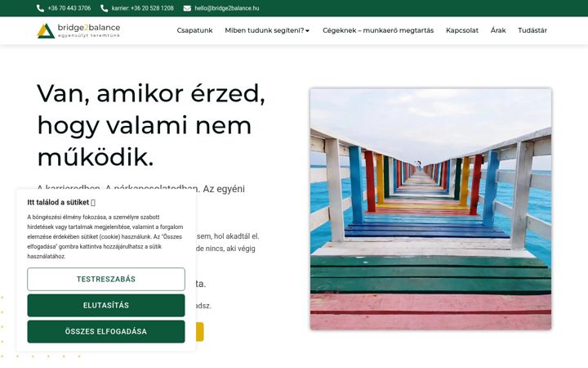Open the hello@bridge2balance.hu email link
The image size is (588, 368).
point(227,8)
